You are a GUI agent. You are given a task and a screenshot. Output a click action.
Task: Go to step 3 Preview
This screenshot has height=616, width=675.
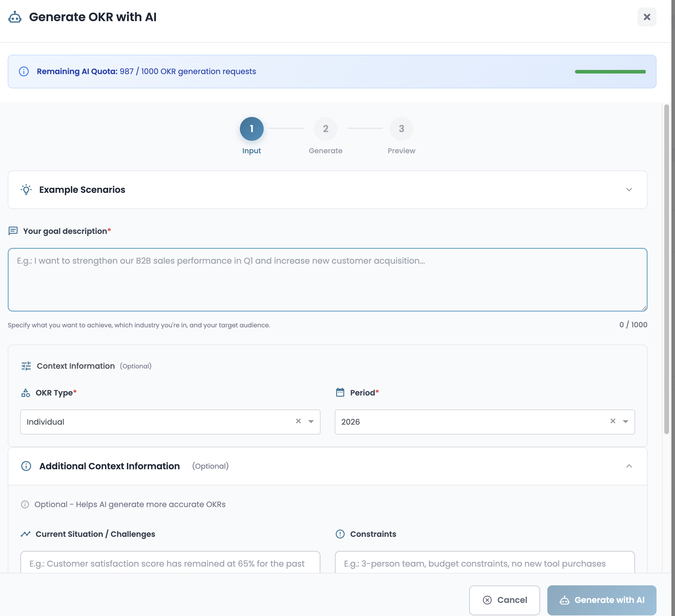pyautogui.click(x=401, y=129)
